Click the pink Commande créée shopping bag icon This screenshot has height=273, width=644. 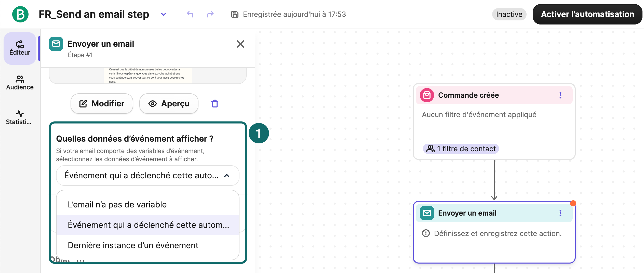click(427, 95)
